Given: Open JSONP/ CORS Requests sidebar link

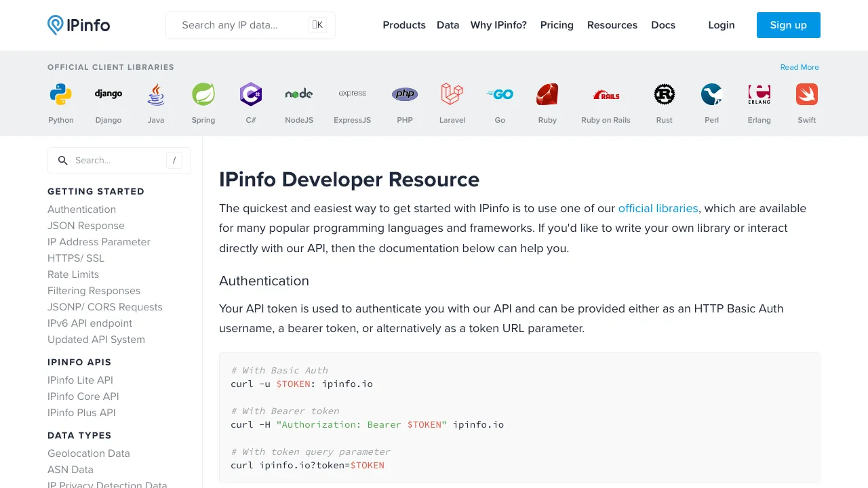Looking at the screenshot, I should coord(105,307).
